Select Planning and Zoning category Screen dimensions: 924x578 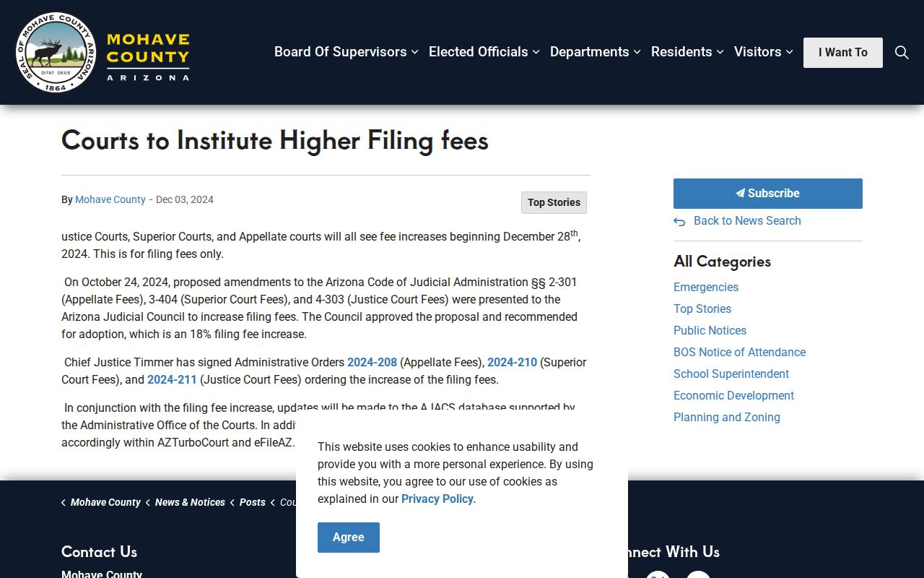[727, 417]
